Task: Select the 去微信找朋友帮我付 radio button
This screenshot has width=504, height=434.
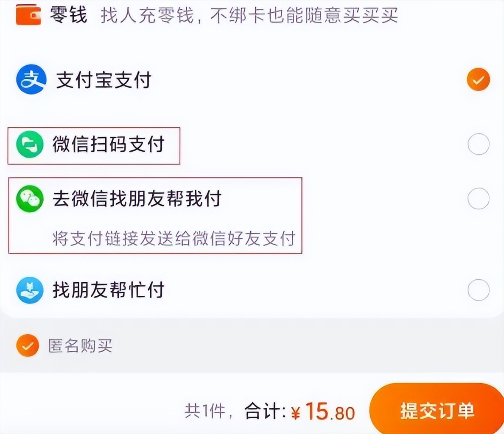Action: (x=479, y=198)
